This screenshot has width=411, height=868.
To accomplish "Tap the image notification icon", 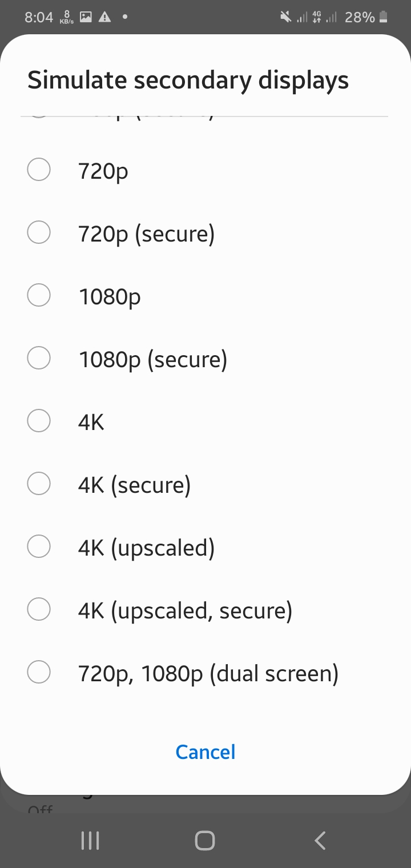I will pyautogui.click(x=86, y=18).
